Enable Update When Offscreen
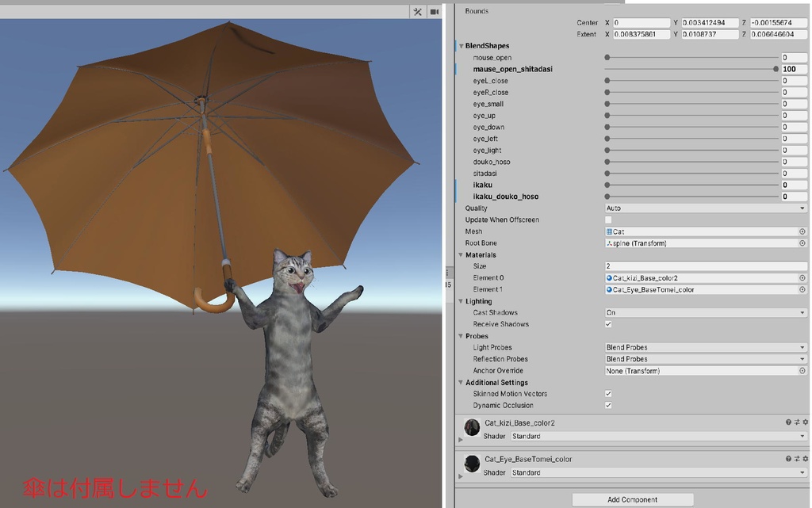 [x=607, y=220]
